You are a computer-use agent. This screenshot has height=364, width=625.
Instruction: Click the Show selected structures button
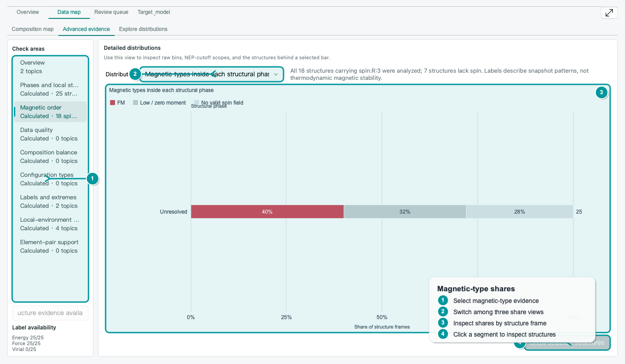pyautogui.click(x=567, y=343)
